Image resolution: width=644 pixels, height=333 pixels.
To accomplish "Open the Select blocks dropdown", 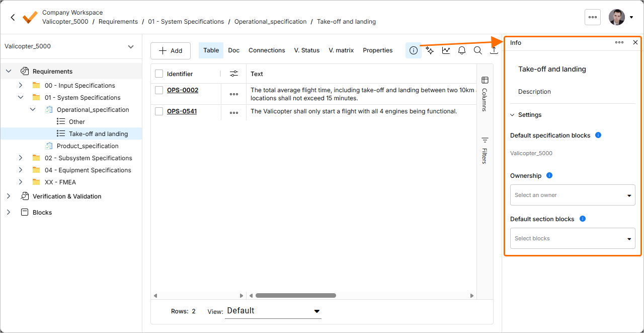I will pyautogui.click(x=573, y=238).
